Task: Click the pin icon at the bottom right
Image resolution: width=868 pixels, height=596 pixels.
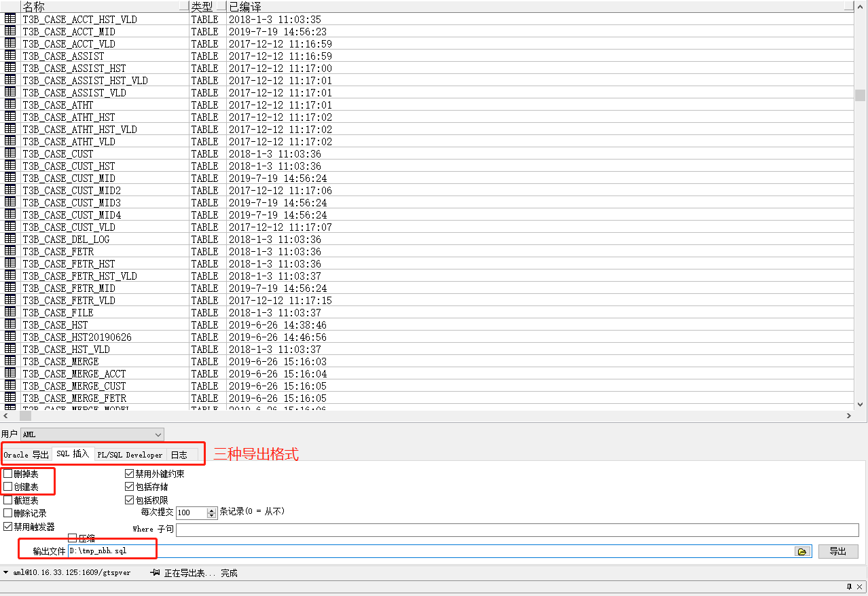Action: pyautogui.click(x=848, y=586)
